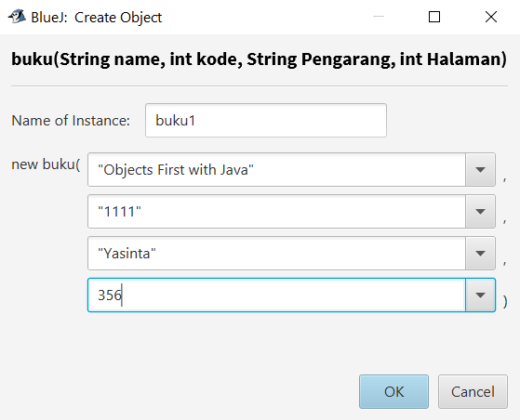
Task: Maximize the Create Object dialog window
Action: point(434,17)
